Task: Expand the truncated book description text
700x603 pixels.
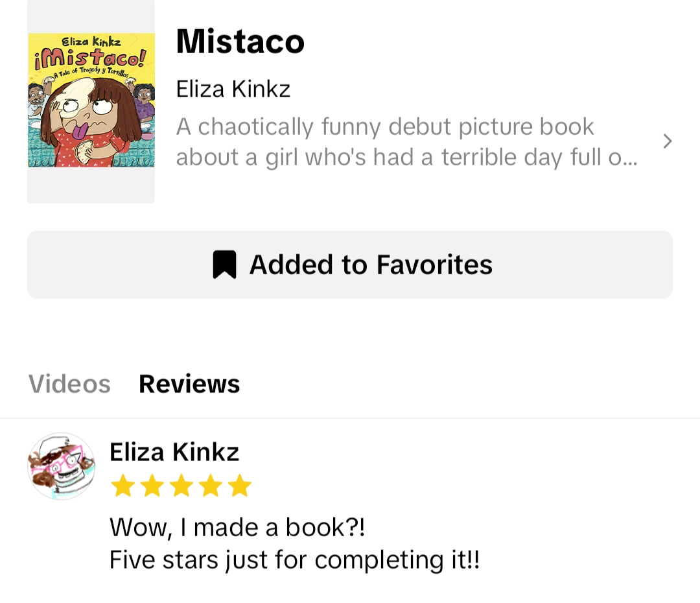Action: (406, 142)
